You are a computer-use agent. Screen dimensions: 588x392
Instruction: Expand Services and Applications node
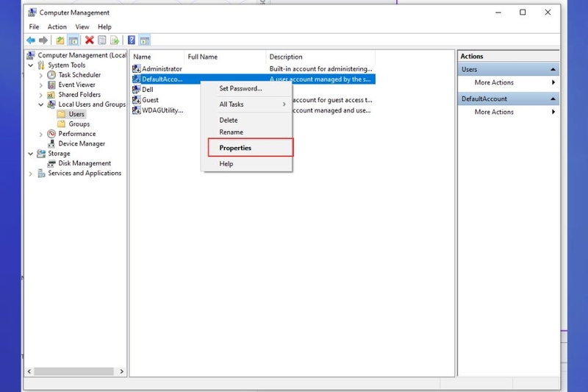click(x=31, y=174)
